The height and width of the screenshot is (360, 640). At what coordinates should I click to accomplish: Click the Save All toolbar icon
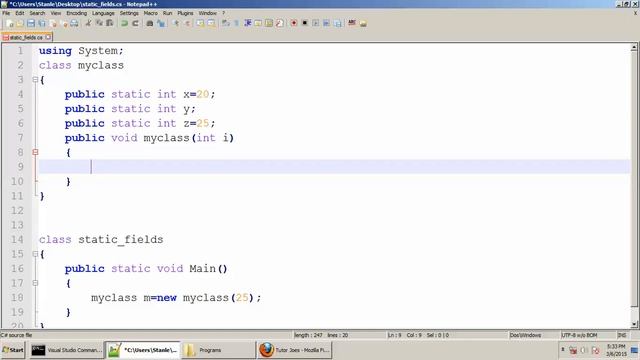click(x=42, y=23)
